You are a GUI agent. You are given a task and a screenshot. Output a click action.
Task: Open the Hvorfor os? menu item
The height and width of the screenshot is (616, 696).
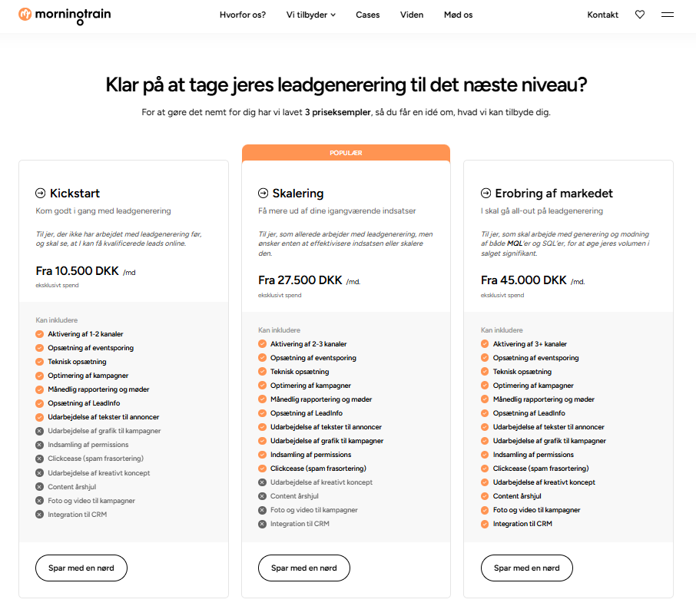242,15
